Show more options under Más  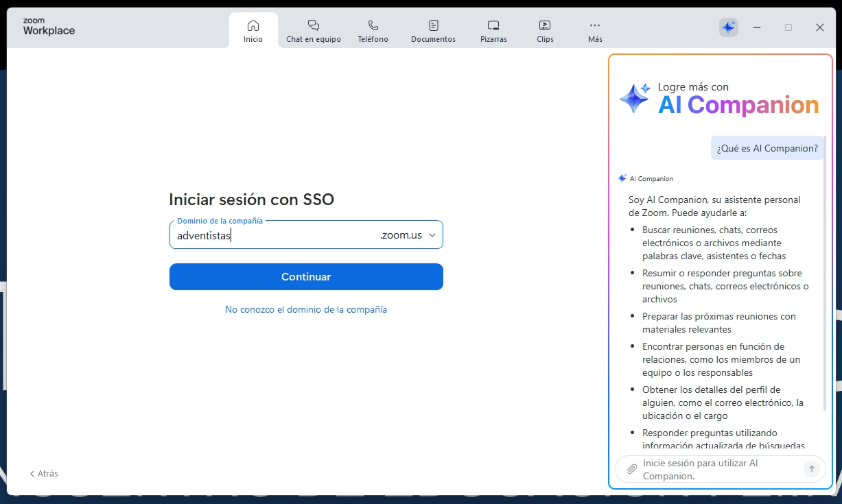(595, 31)
